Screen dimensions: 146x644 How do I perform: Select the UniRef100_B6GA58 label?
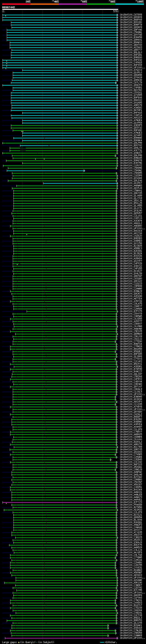point(131,349)
